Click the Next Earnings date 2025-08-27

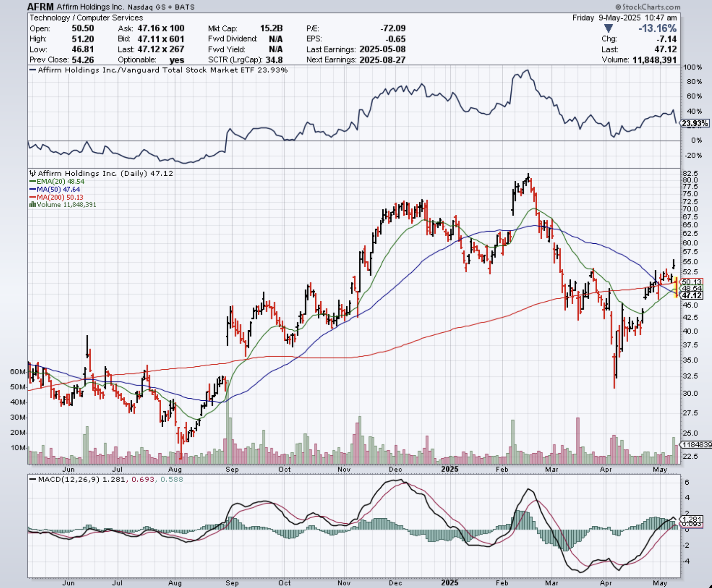click(x=382, y=60)
